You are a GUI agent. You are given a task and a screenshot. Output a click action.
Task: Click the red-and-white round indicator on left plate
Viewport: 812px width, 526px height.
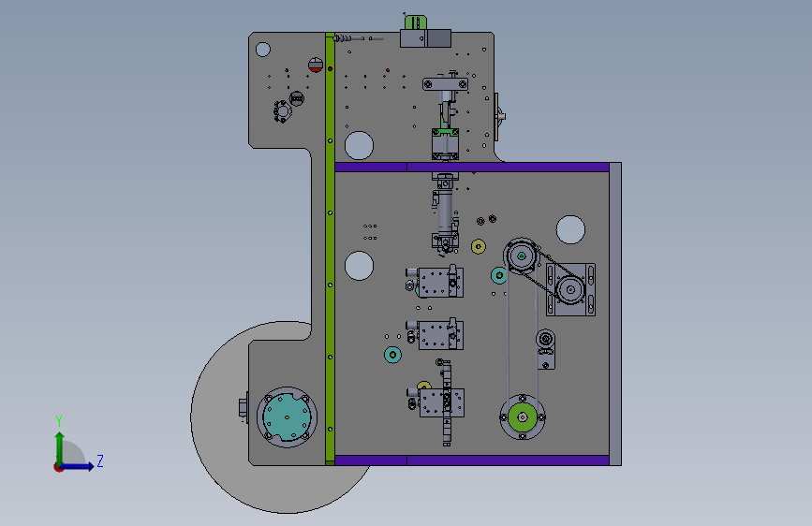[x=316, y=66]
